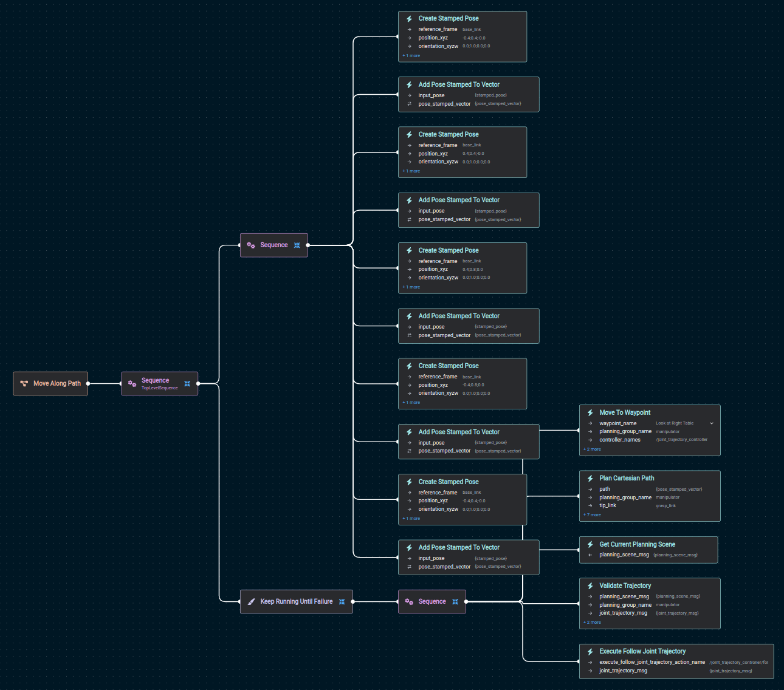This screenshot has height=690, width=784.
Task: Collapse the TopLevelSequence node with its collapse icon
Action: 187,383
